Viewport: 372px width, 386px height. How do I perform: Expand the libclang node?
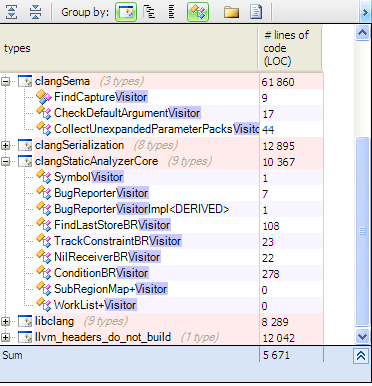(x=5, y=321)
